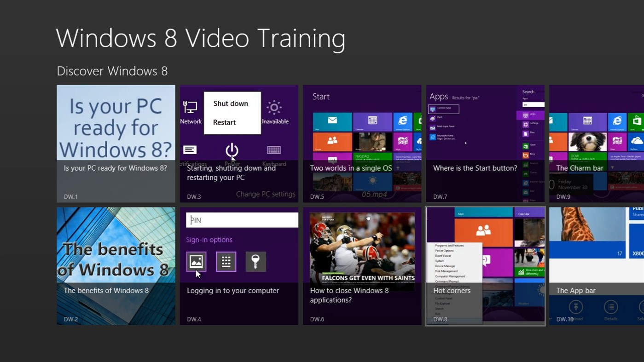Open the Store icon in the search pane
This screenshot has width=644, height=362.
pyautogui.click(x=525, y=145)
